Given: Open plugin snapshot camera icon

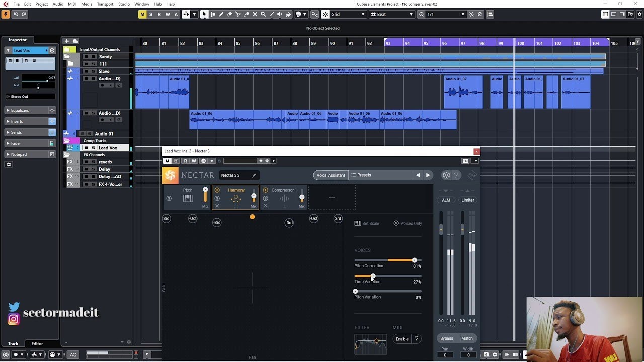Looking at the screenshot, I should (465, 161).
